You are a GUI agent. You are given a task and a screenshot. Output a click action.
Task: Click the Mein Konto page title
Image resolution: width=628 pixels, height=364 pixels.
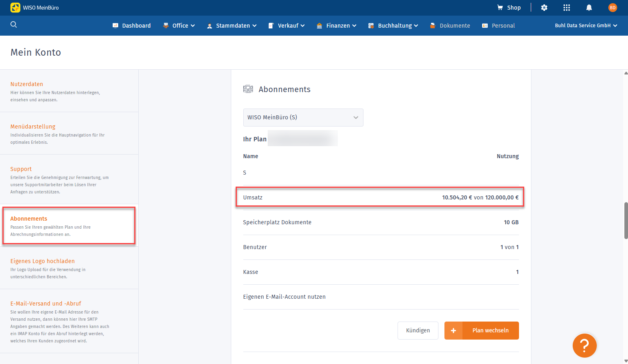click(x=36, y=52)
